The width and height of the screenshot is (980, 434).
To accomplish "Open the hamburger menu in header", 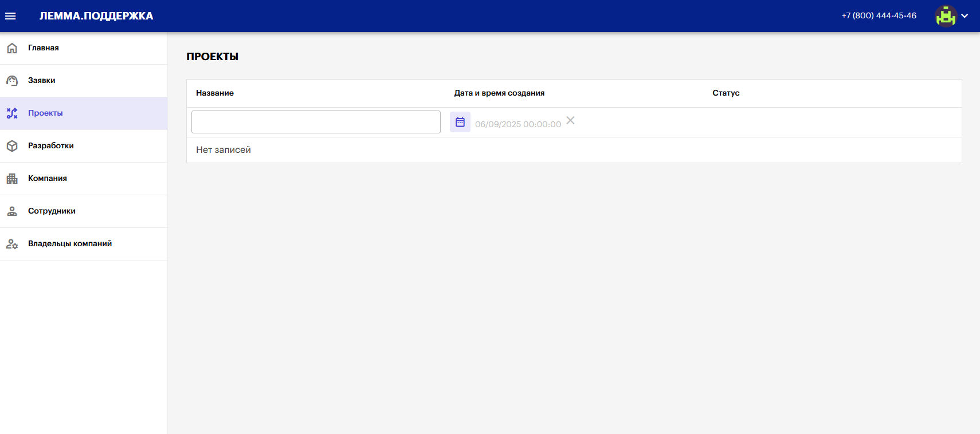I will click(10, 16).
